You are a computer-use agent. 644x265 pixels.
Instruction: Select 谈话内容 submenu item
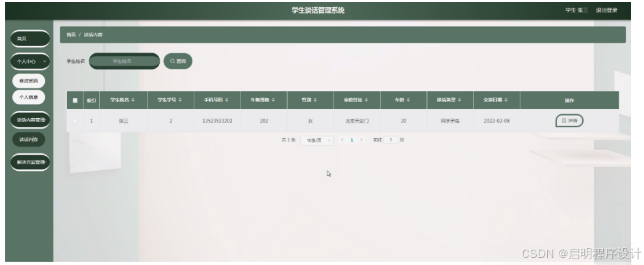[29, 140]
